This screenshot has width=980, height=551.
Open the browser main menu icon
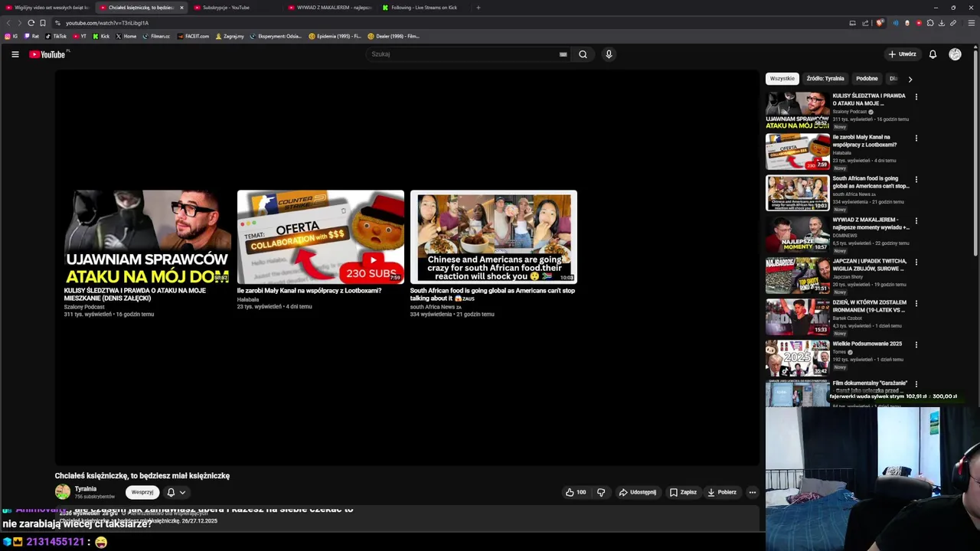pyautogui.click(x=972, y=23)
